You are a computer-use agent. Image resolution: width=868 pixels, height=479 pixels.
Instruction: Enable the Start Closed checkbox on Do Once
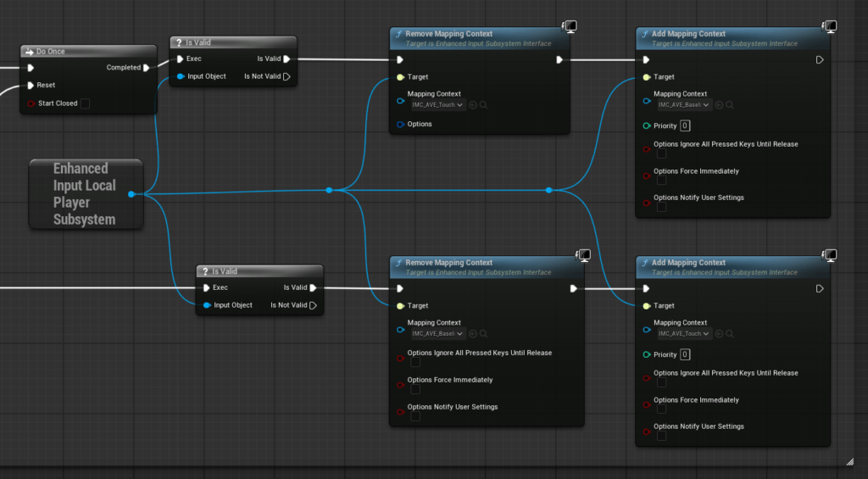[x=85, y=103]
